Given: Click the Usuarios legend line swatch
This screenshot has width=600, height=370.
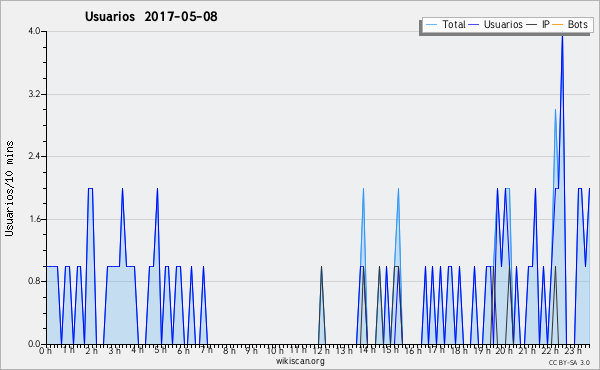Looking at the screenshot, I should (474, 25).
